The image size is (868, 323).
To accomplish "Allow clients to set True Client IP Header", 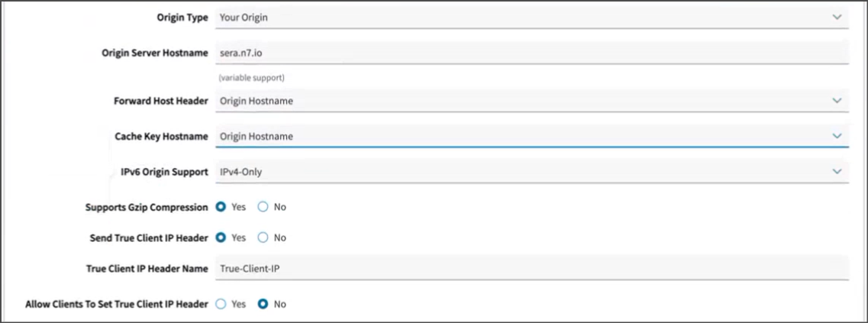I will tap(221, 304).
